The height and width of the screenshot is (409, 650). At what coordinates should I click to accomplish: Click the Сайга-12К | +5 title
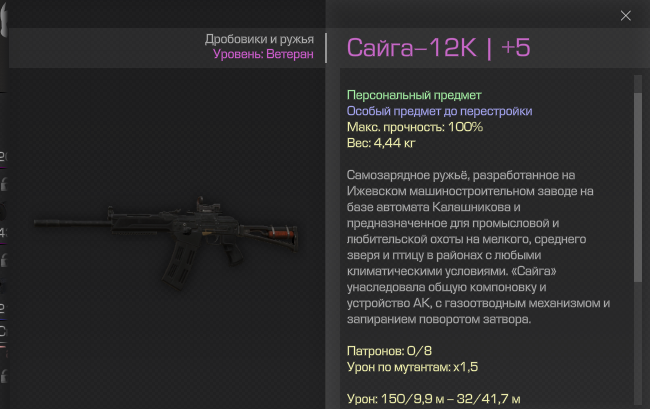[438, 48]
